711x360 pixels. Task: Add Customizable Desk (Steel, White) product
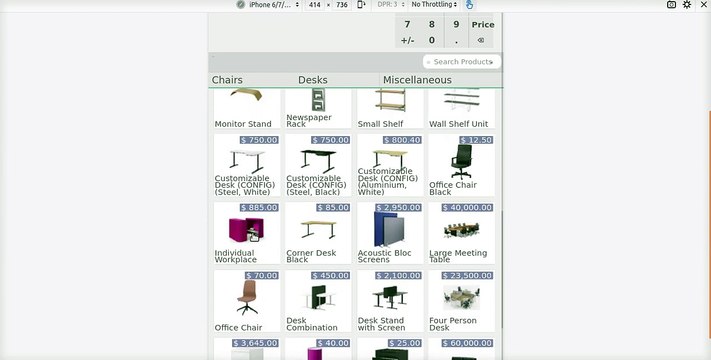(247, 165)
